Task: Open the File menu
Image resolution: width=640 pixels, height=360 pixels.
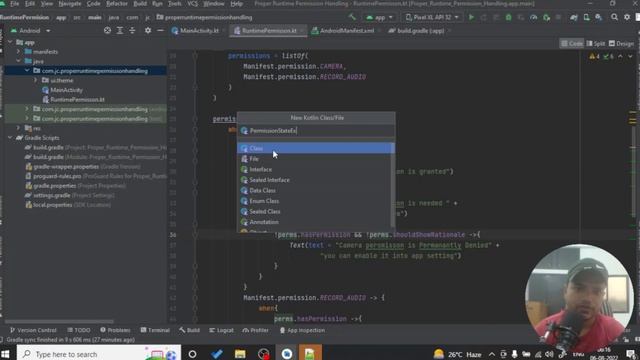Action: pyautogui.click(x=15, y=4)
